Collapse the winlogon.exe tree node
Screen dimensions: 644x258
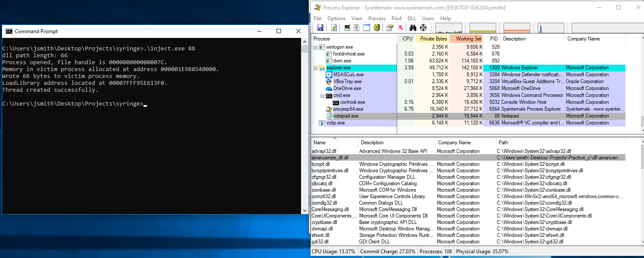coord(315,47)
